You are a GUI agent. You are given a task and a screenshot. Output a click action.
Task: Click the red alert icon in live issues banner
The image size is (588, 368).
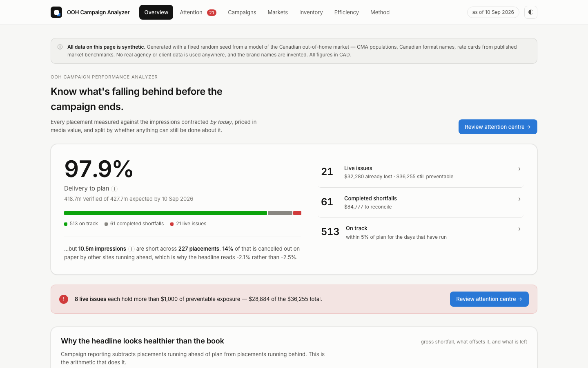point(64,299)
